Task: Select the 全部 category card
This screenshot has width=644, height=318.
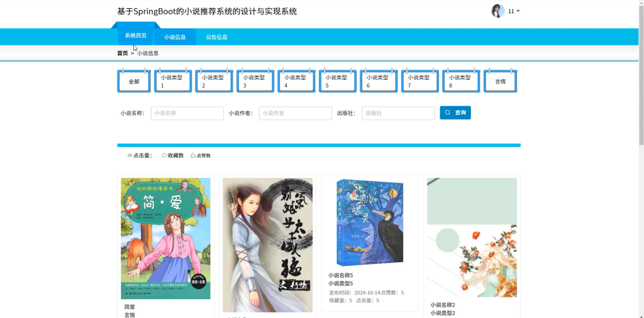Action: pos(134,81)
